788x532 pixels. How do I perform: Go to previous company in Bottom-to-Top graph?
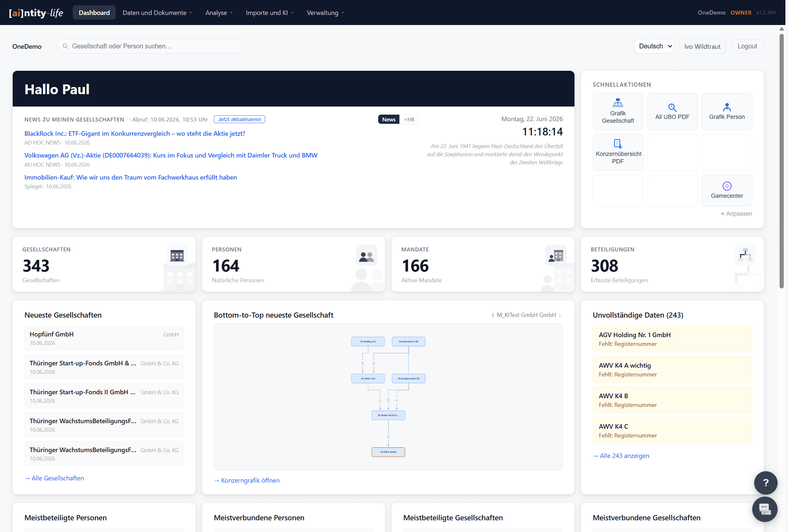point(492,315)
